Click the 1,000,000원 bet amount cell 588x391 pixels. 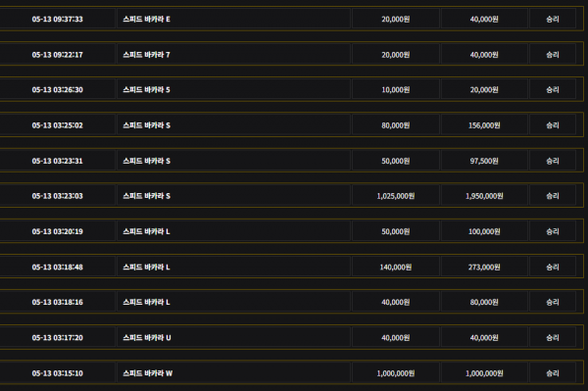click(396, 373)
